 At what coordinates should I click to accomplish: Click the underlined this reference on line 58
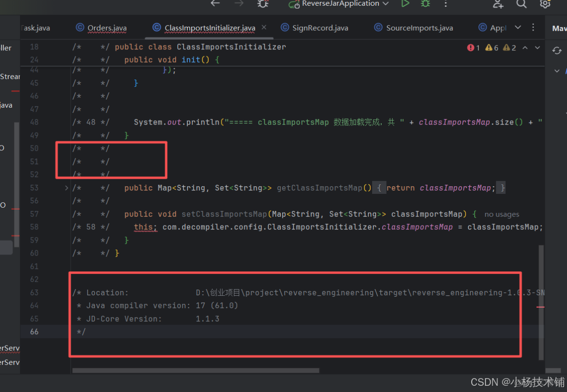143,227
